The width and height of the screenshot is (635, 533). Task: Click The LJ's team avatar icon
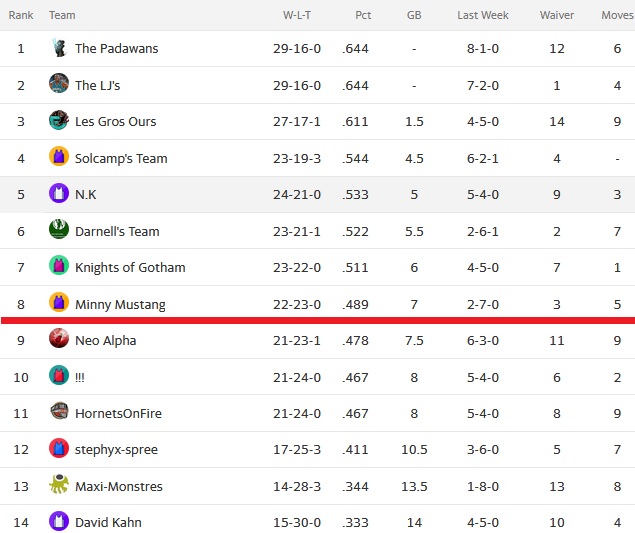59,83
